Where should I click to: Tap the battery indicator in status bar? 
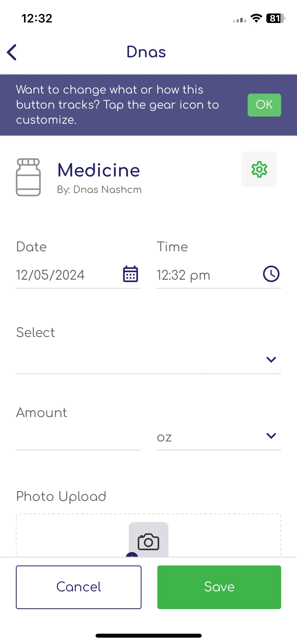click(276, 18)
